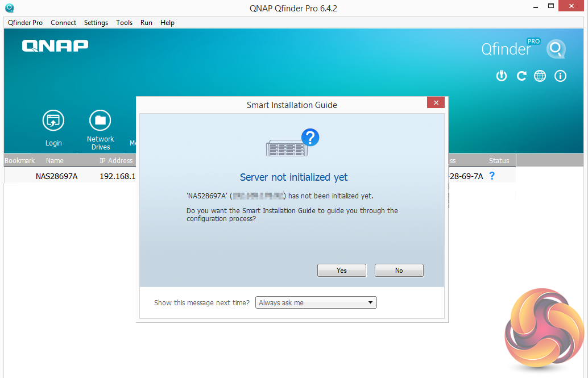Screen dimensions: 588x378
Task: Expand the 'Always ask me' dropdown
Action: click(x=316, y=302)
